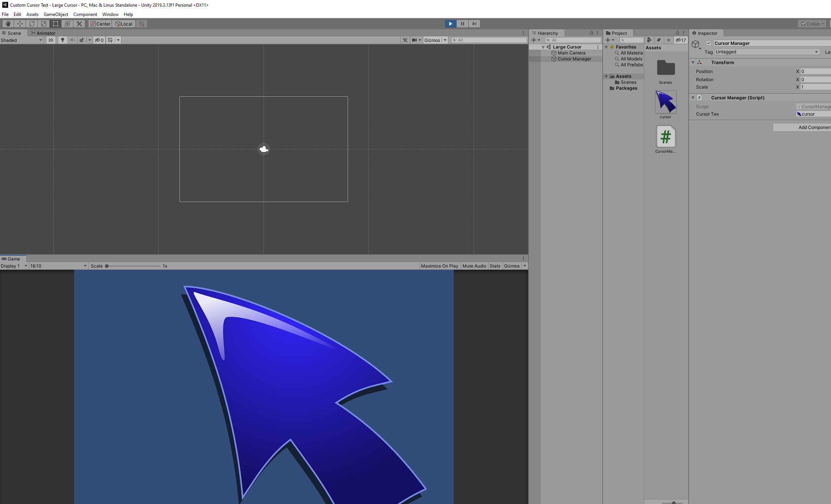Lock the Hierarchy panel
The height and width of the screenshot is (504, 831).
(x=592, y=33)
